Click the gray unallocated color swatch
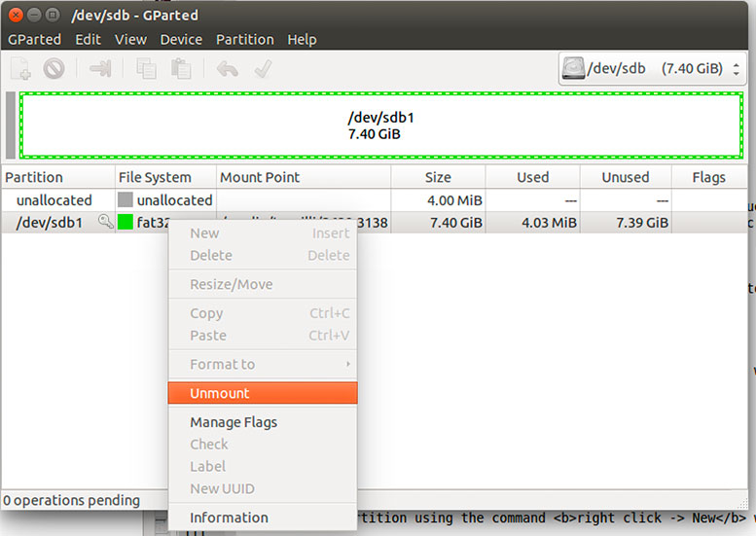756x536 pixels. (x=126, y=199)
